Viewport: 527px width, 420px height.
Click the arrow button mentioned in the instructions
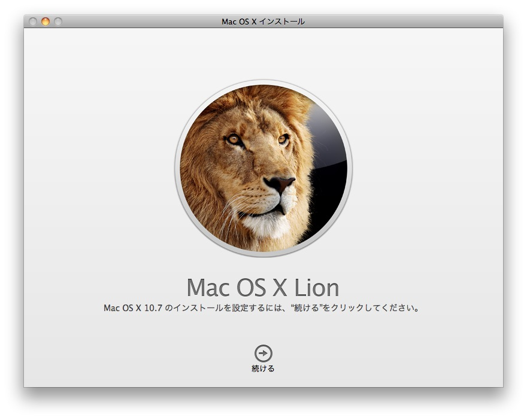point(263,352)
